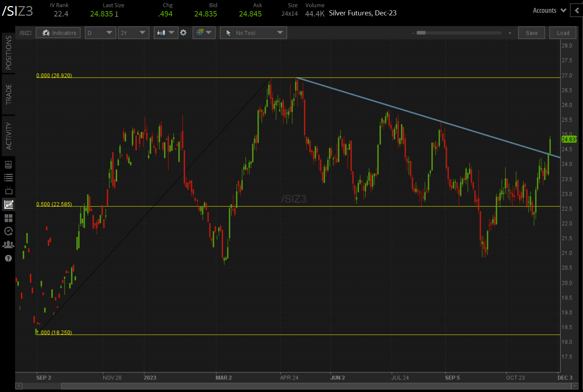Click the /SIZ3 symbol field in toolbar
The width and height of the screenshot is (583, 392).
click(x=25, y=33)
